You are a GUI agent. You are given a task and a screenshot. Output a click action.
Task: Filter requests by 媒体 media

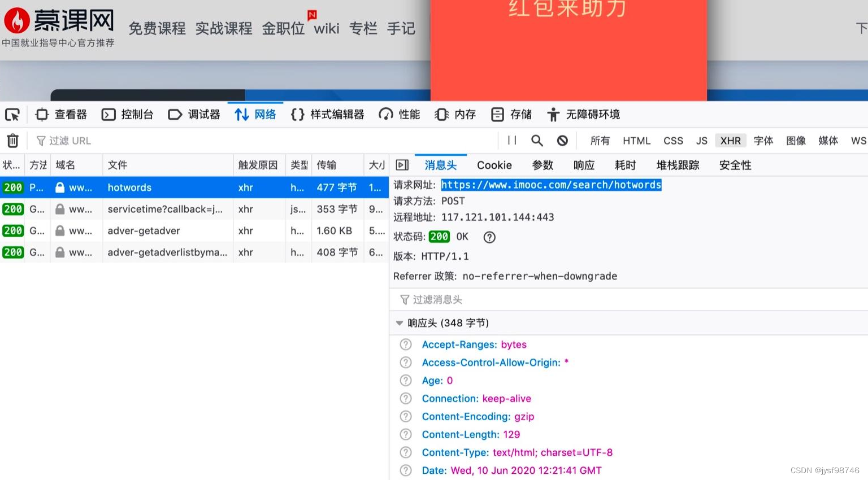tap(828, 141)
